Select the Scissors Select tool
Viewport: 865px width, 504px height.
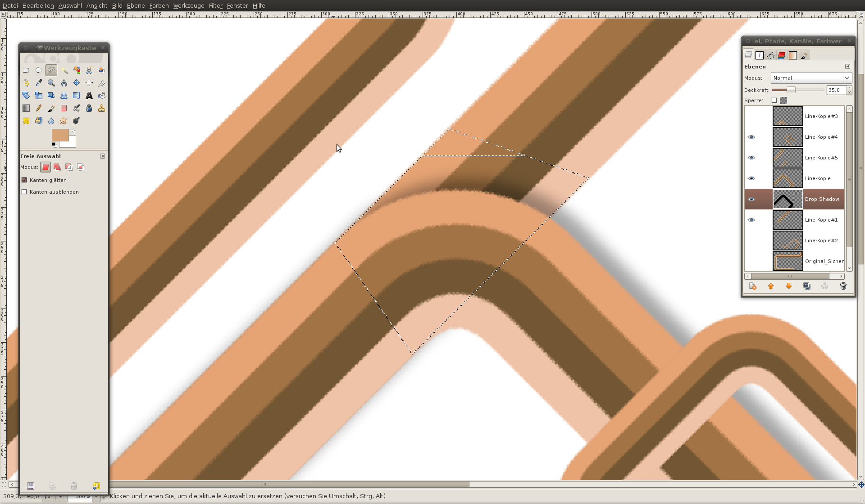89,70
